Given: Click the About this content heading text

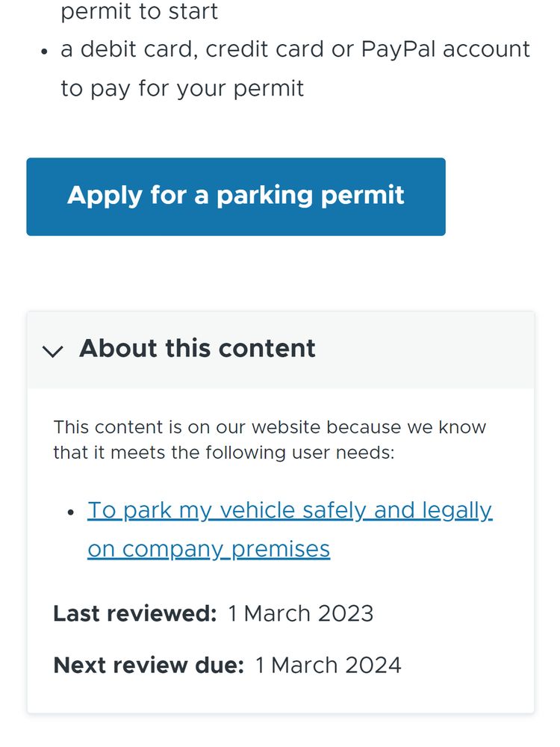Looking at the screenshot, I should click(x=198, y=348).
